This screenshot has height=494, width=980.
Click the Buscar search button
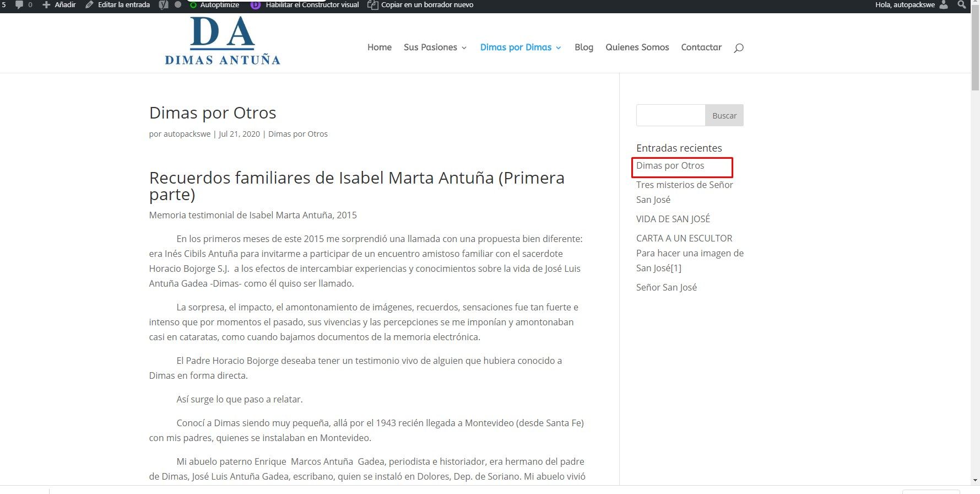pos(724,115)
